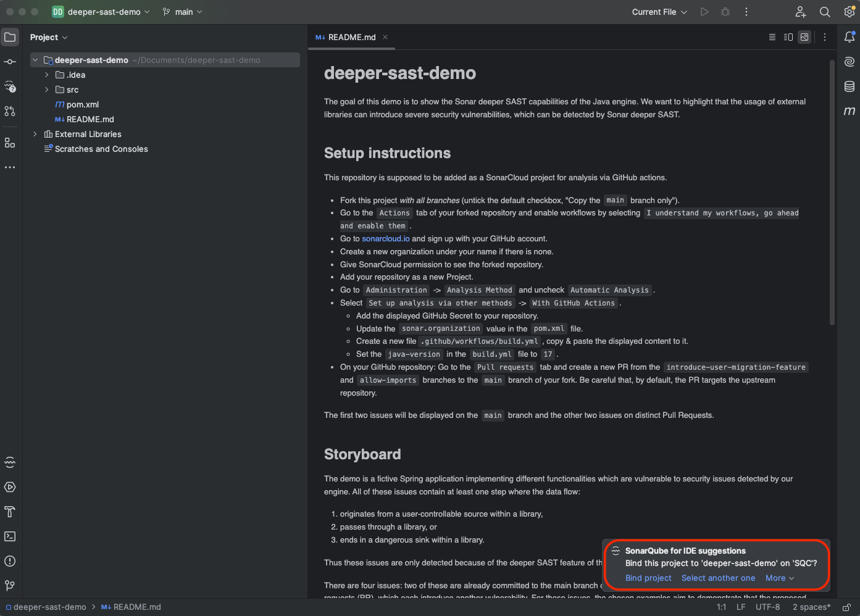Open the sonarcloud.io hyperlink
This screenshot has width=860, height=616.
(385, 239)
